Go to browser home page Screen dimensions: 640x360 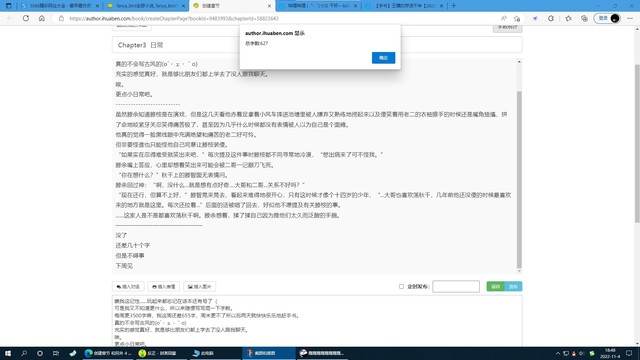[x=42, y=18]
